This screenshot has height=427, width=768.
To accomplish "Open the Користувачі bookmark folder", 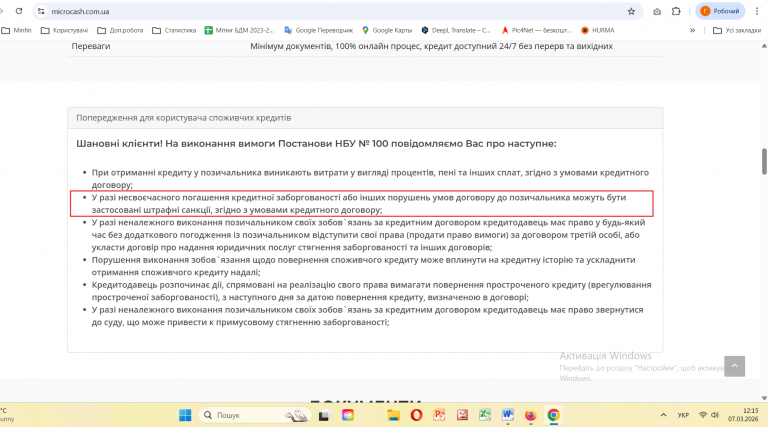I will click(64, 30).
